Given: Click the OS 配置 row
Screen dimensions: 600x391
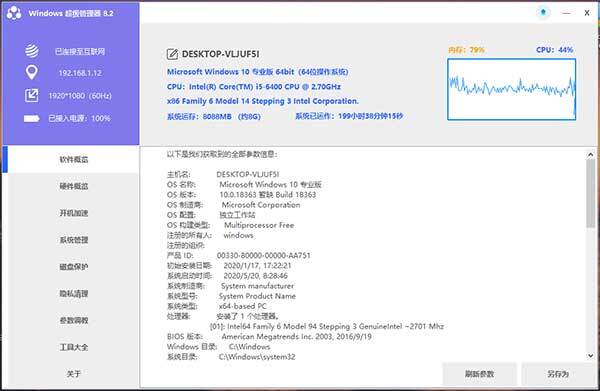Looking at the screenshot, I should (211, 215).
